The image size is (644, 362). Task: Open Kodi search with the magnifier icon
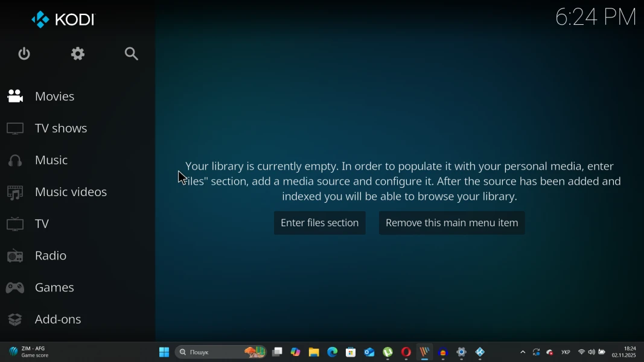point(132,54)
